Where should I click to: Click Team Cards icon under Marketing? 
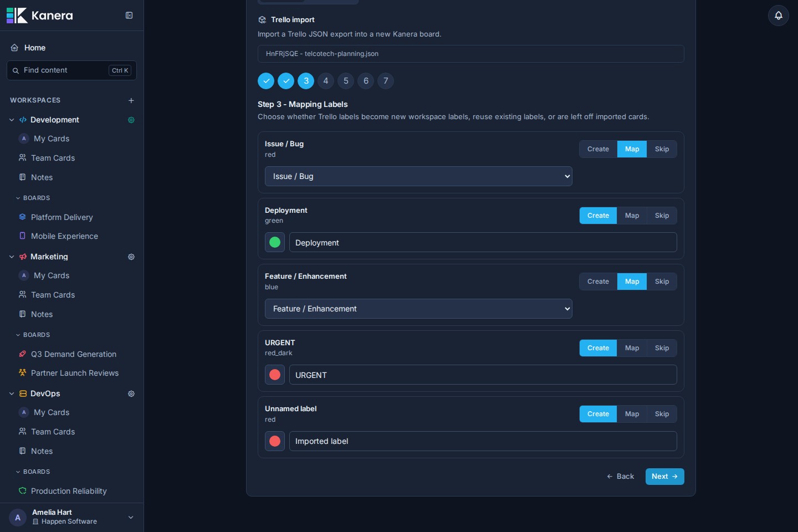click(23, 295)
